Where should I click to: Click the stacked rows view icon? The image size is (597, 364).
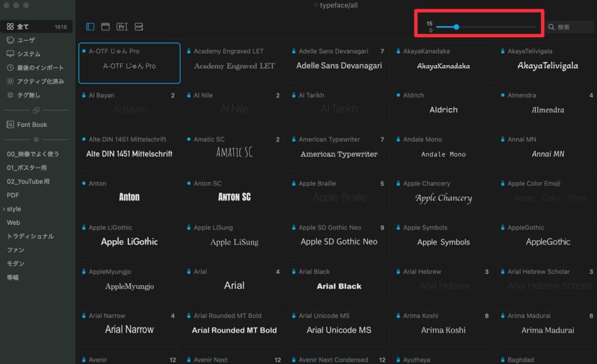coord(139,27)
